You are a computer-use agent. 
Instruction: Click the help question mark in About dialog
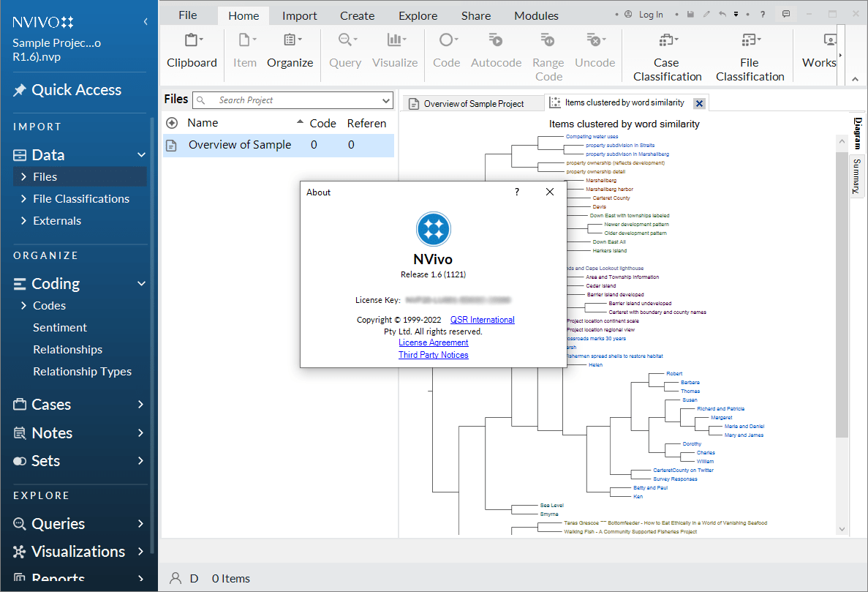[516, 192]
